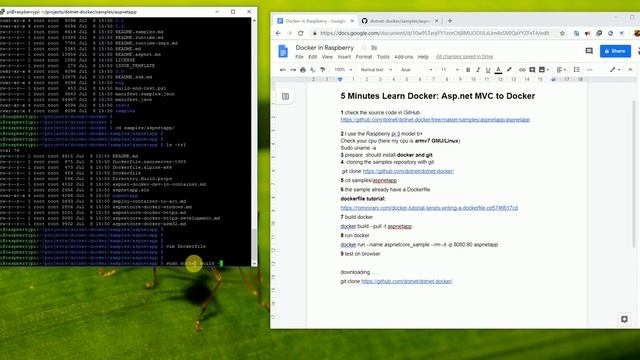Click the move to folder icon
Screen dimensions: 640x360
[374, 48]
